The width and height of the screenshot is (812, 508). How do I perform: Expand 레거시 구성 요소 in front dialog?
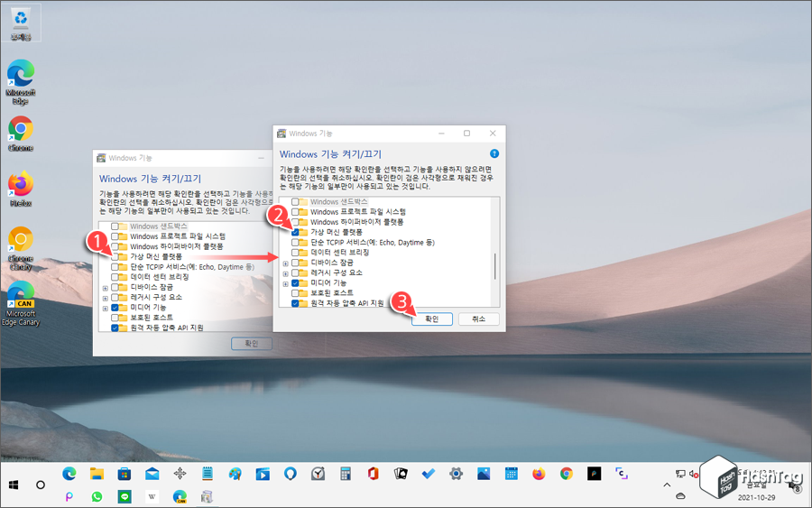tap(285, 273)
